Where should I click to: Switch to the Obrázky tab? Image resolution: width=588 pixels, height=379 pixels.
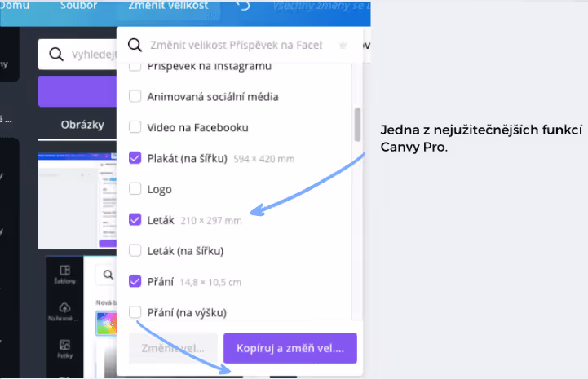point(82,125)
